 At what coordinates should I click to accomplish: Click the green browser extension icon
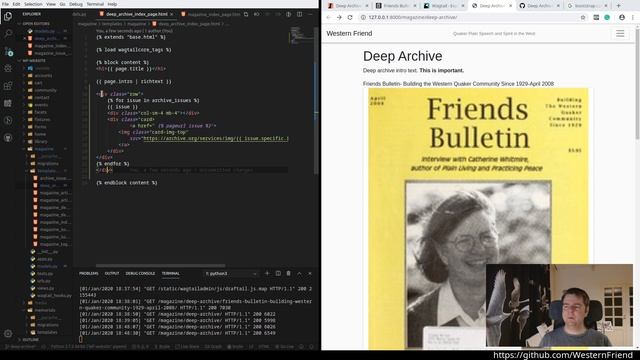point(607,18)
